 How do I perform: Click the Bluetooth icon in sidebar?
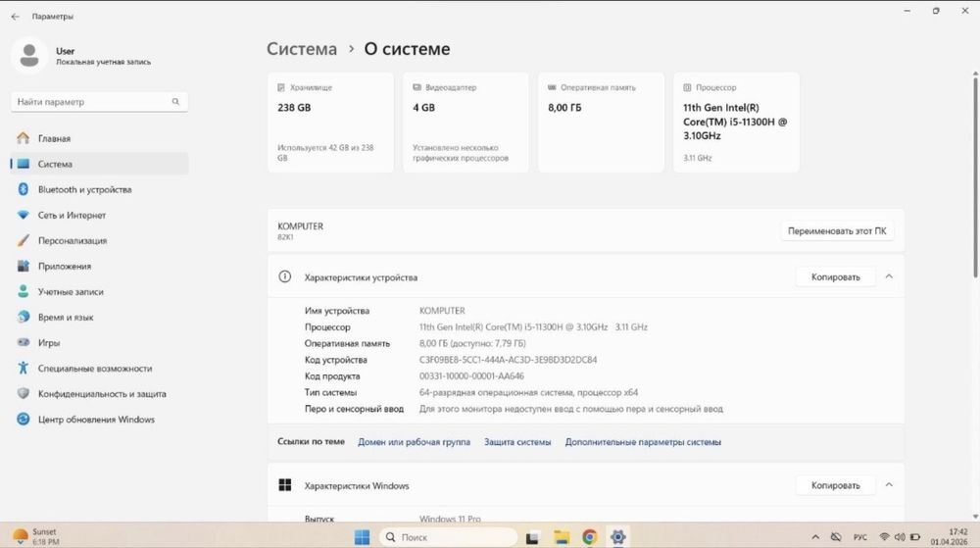[24, 189]
